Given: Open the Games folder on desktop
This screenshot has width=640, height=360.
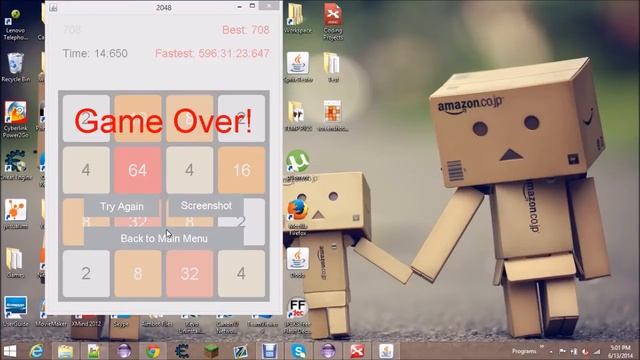Looking at the screenshot, I should click(15, 263).
